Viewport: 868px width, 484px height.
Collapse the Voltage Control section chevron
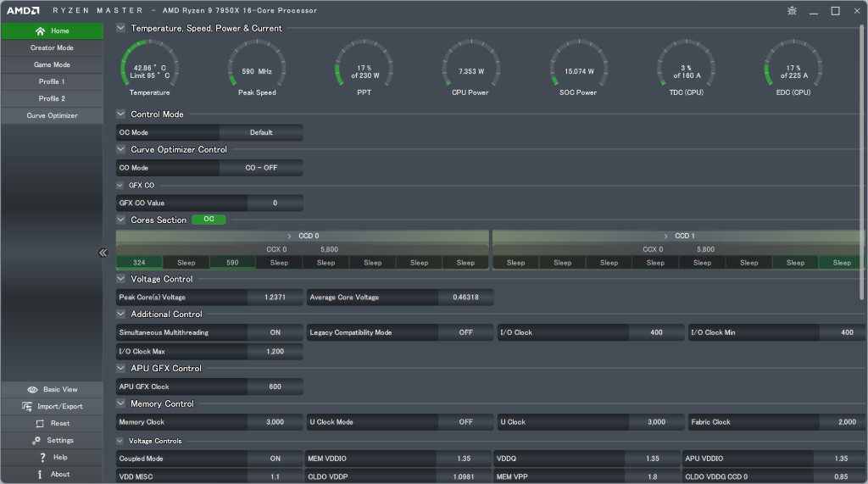[x=120, y=279]
